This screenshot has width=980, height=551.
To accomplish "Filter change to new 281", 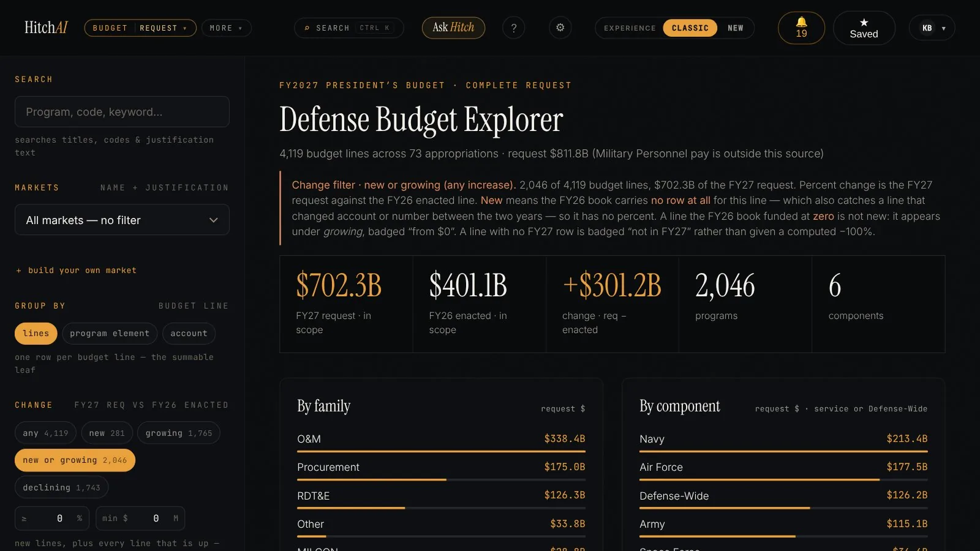I will click(x=107, y=433).
